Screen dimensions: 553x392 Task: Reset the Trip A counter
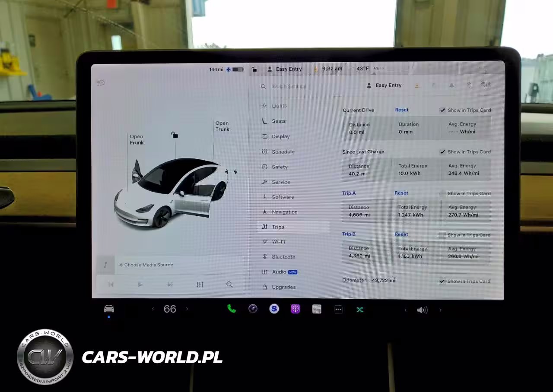pyautogui.click(x=401, y=193)
